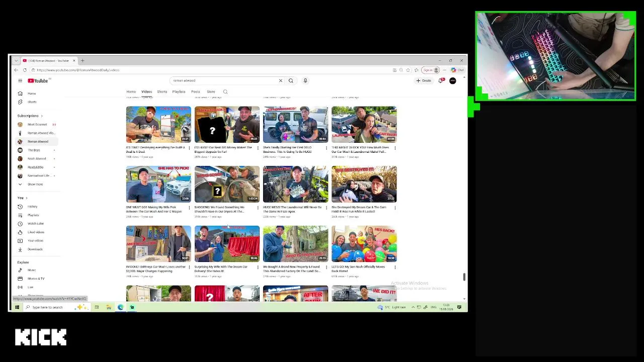This screenshot has width=644, height=362.
Task: Click the browser address bar URL
Action: [78, 70]
